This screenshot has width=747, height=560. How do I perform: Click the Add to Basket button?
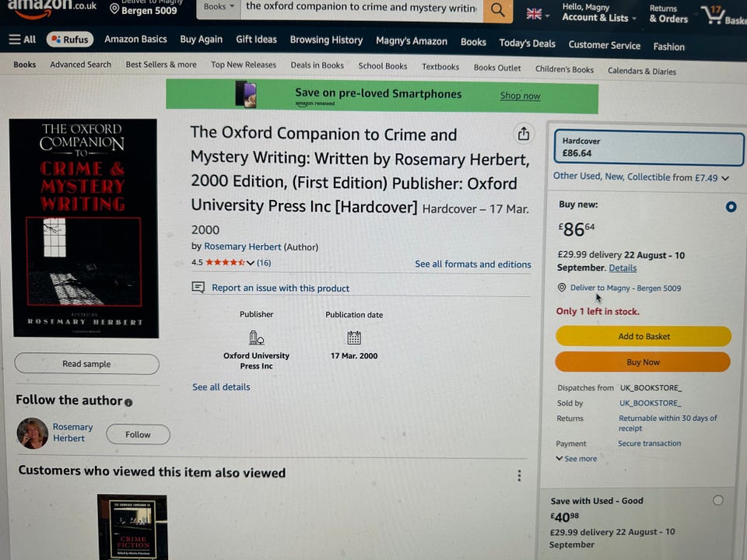point(644,336)
